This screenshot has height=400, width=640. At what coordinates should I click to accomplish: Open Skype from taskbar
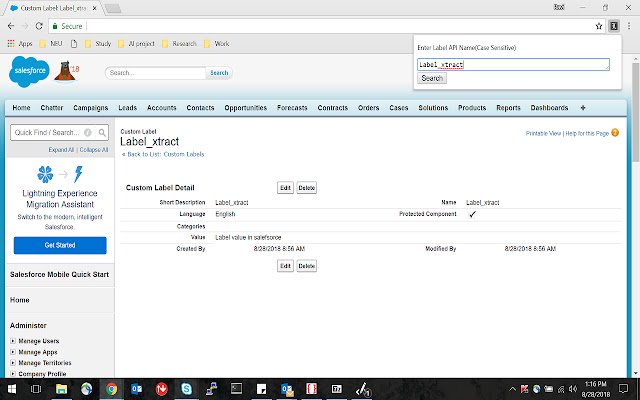coord(187,389)
